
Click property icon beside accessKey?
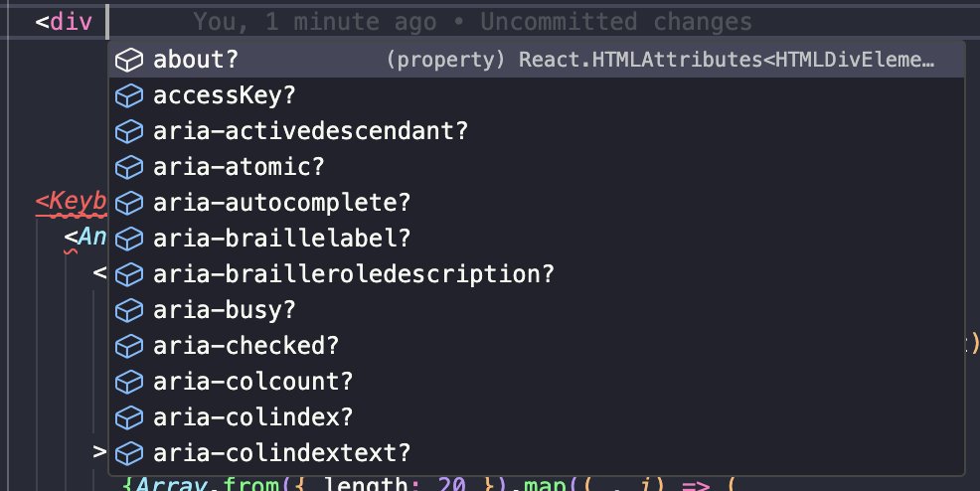pyautogui.click(x=129, y=95)
